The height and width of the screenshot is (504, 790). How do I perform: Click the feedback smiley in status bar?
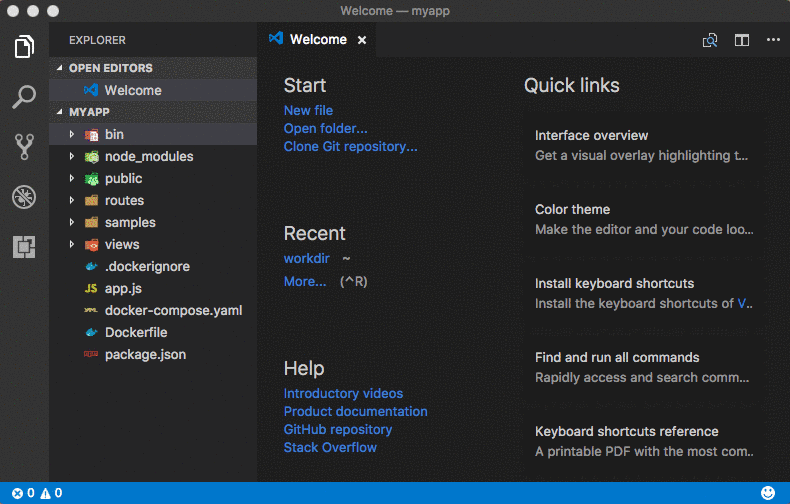pos(768,493)
